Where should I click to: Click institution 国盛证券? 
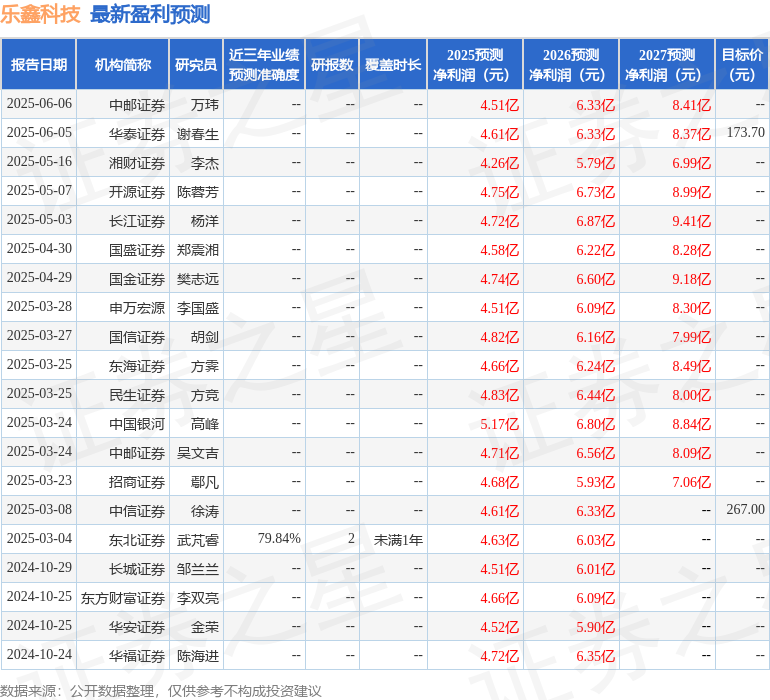(x=137, y=250)
